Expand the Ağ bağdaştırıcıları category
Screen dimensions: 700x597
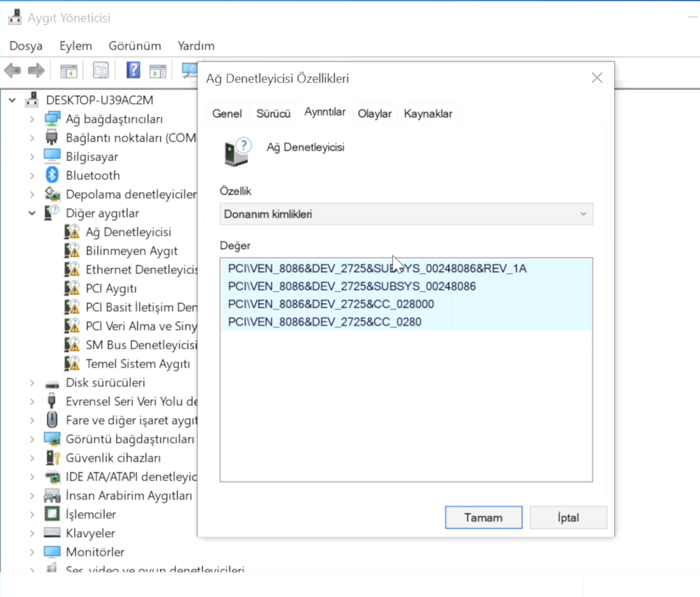pyautogui.click(x=32, y=119)
